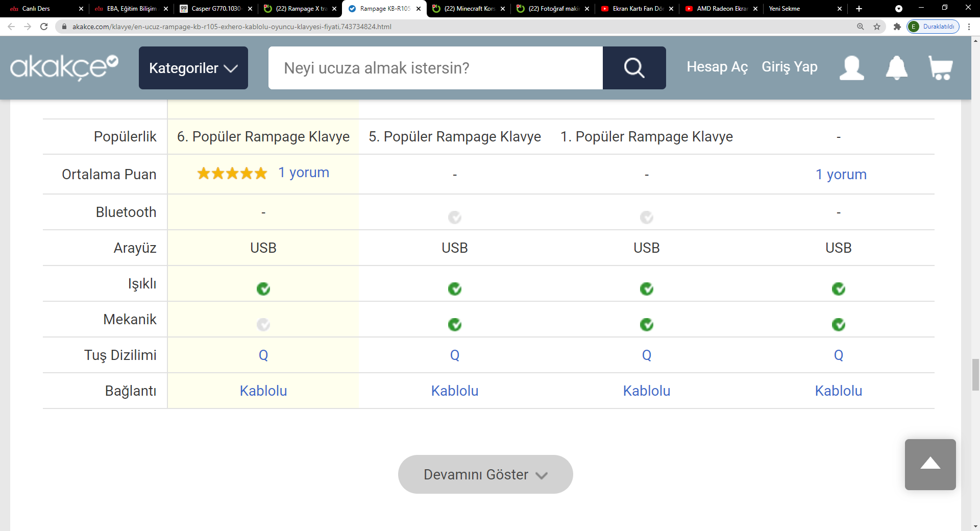Open the 1 yorum link in the last column
This screenshot has height=531, width=980.
(x=841, y=175)
